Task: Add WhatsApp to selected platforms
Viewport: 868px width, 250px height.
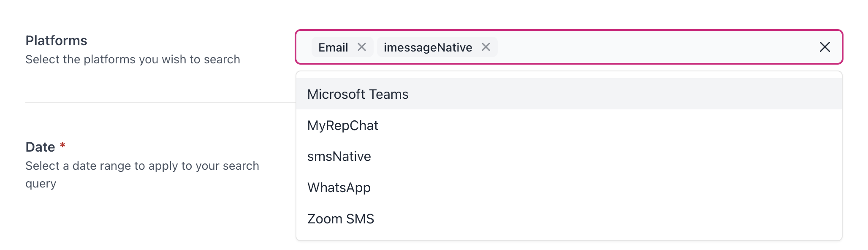Action: coord(339,187)
